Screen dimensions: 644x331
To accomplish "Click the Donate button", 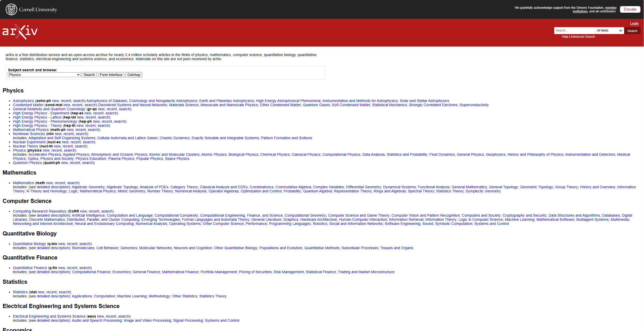I will pos(630,9).
